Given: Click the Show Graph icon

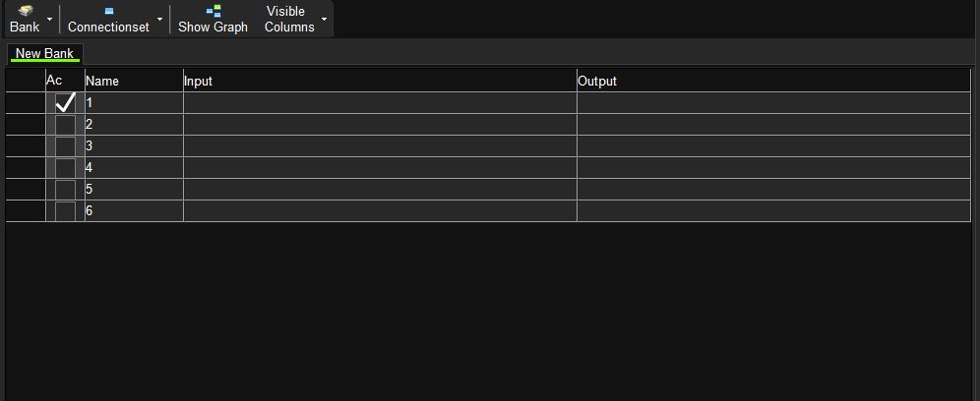Looking at the screenshot, I should (x=213, y=12).
